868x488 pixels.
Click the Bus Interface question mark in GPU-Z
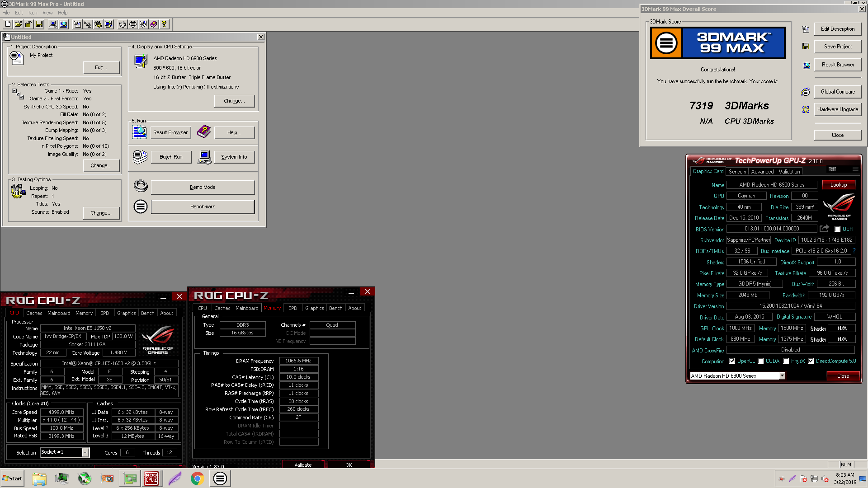854,251
